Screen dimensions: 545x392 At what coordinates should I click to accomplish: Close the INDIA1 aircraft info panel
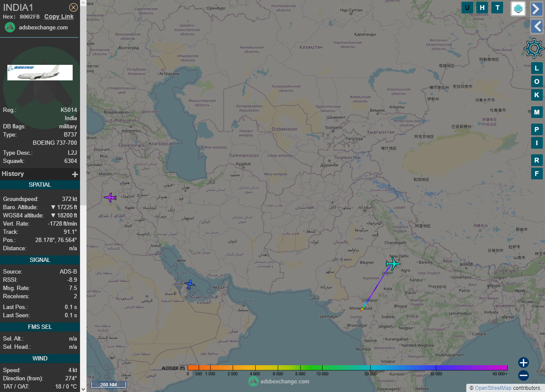point(74,7)
